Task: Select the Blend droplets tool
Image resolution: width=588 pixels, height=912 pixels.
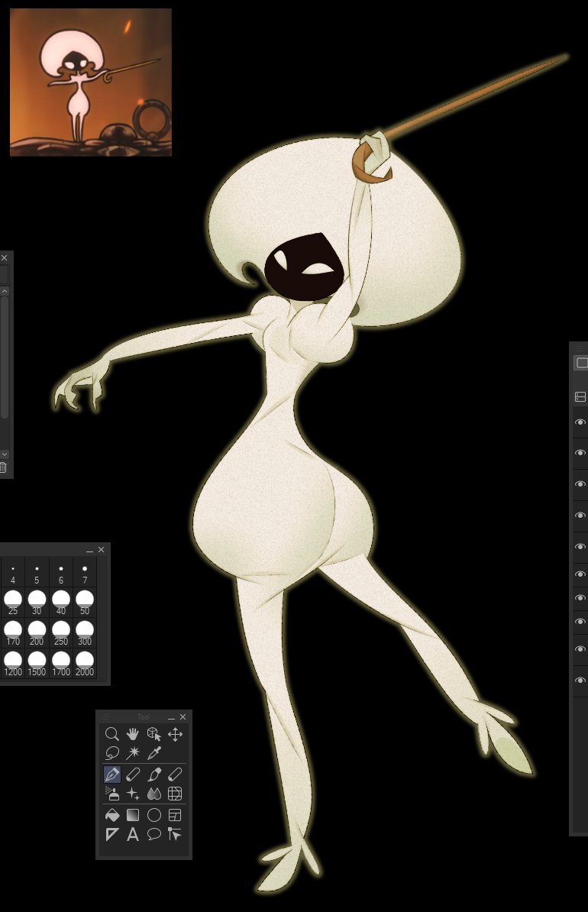Action: [x=153, y=794]
